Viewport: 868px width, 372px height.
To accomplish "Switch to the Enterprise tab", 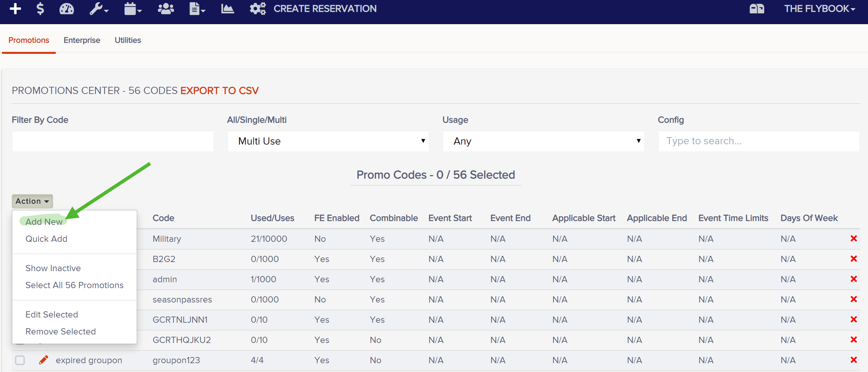I will click(x=82, y=40).
